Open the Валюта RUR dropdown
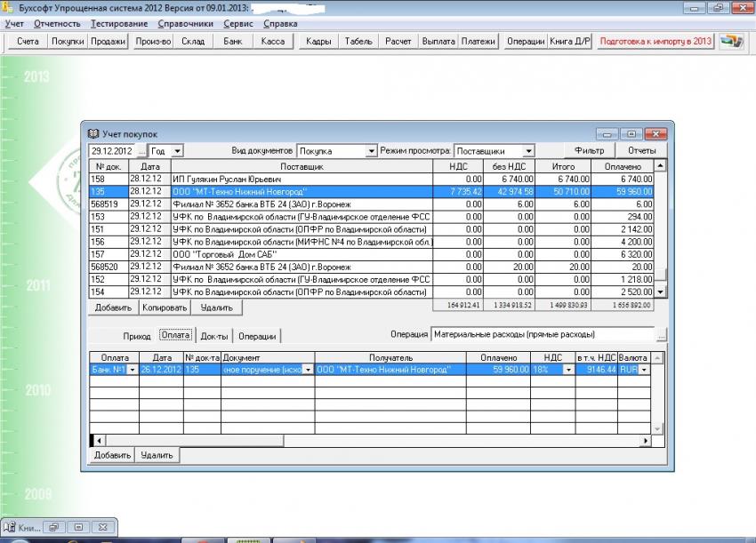 click(x=644, y=370)
